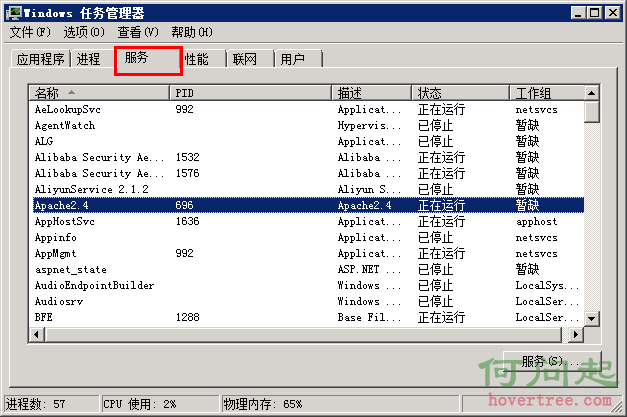Click PID 696 in the Apache2.4 row

pos(184,205)
